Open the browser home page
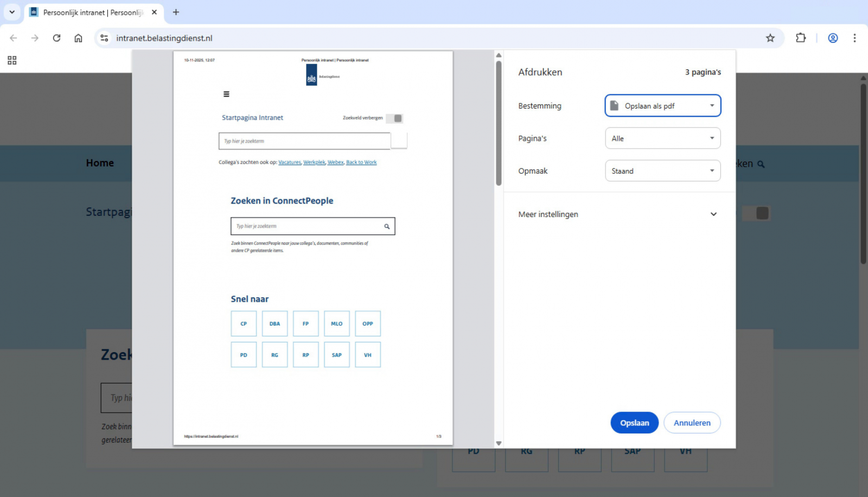Image resolution: width=868 pixels, height=497 pixels. tap(79, 38)
